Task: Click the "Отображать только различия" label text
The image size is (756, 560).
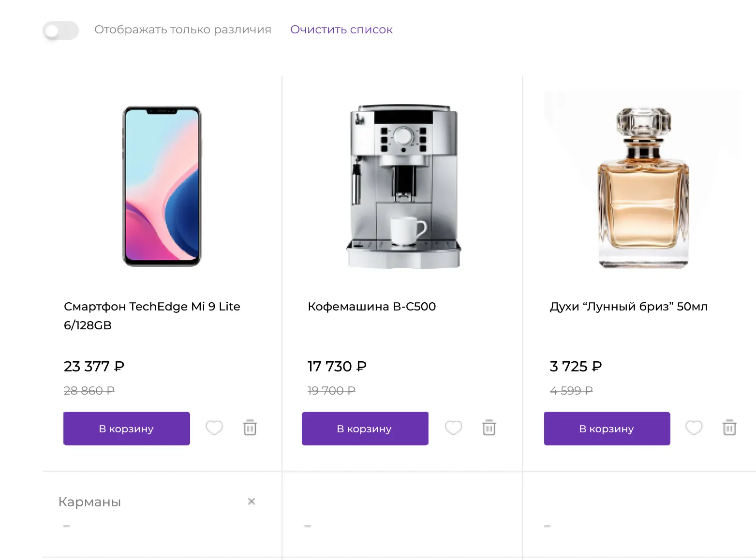Action: (183, 30)
